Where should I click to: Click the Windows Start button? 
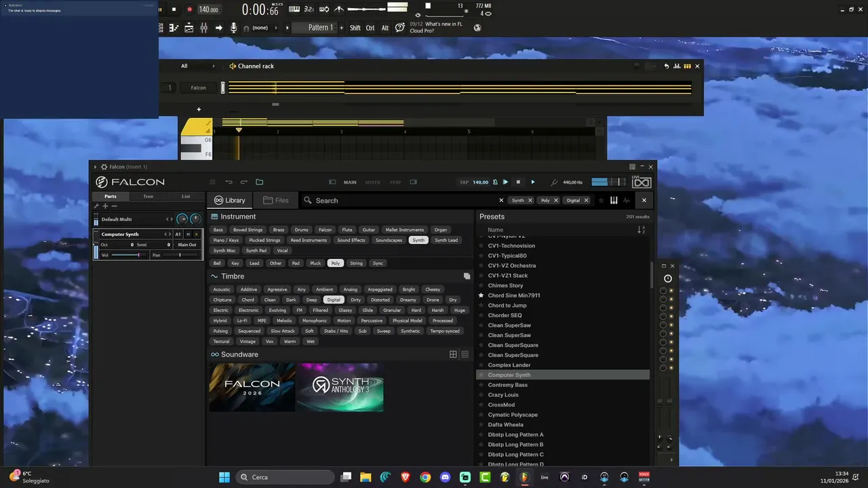tap(224, 477)
